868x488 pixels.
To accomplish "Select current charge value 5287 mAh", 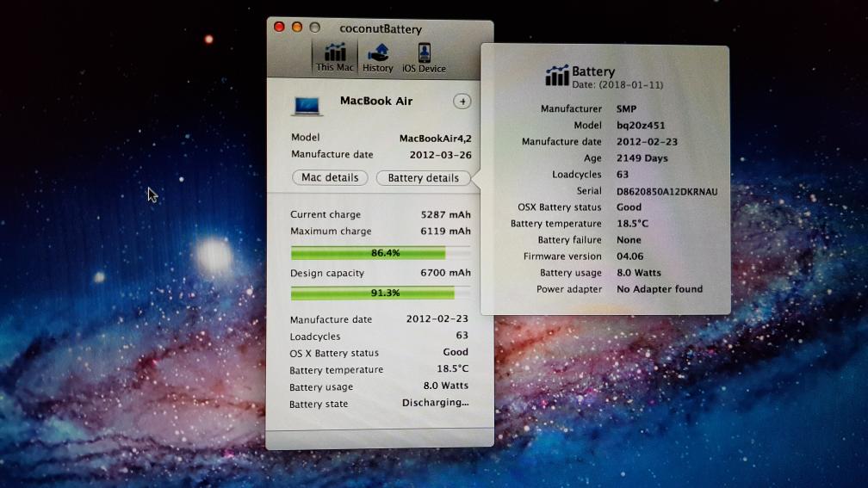I will coord(445,214).
